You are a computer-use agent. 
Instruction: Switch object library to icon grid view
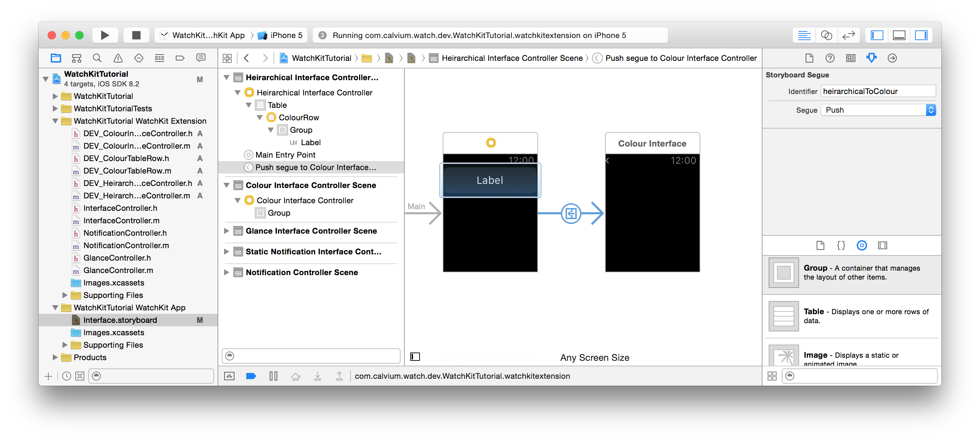tap(772, 376)
